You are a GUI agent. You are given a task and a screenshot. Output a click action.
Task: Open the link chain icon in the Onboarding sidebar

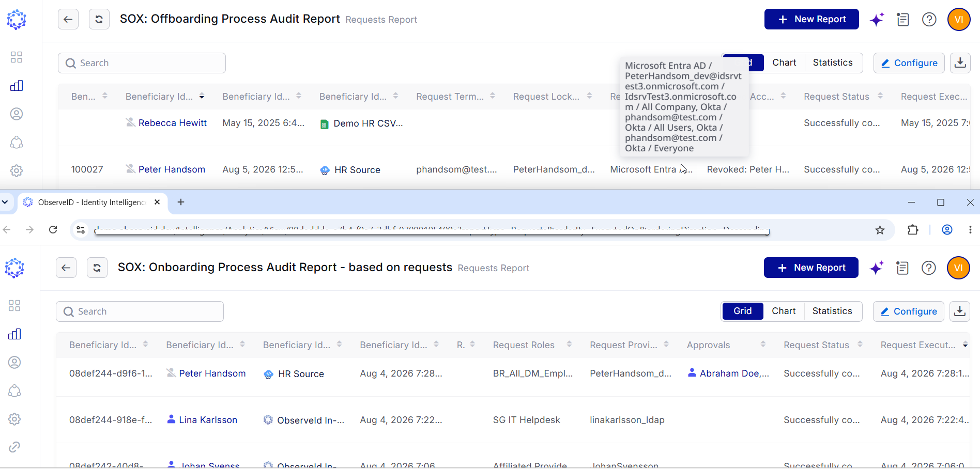(14, 447)
